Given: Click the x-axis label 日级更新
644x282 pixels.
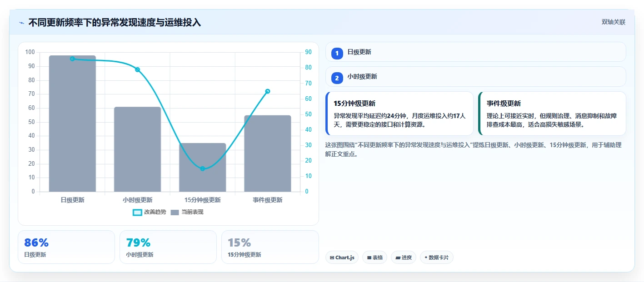Looking at the screenshot, I should point(72,200).
